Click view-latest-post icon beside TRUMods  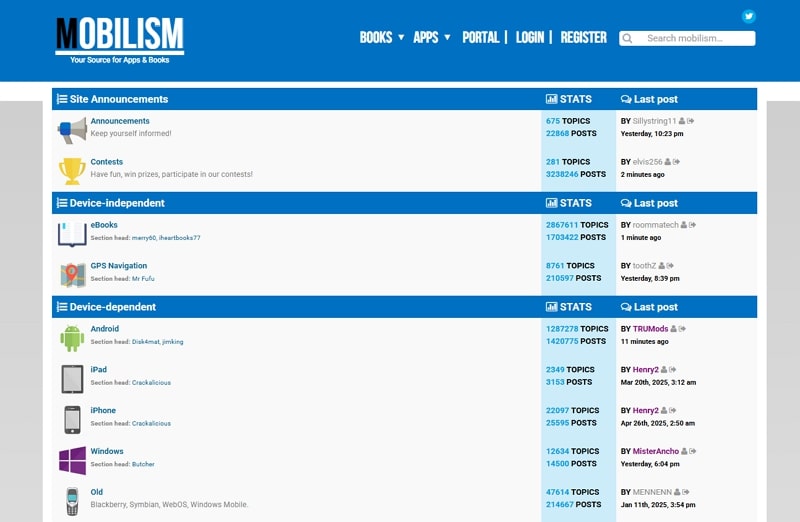(682, 329)
